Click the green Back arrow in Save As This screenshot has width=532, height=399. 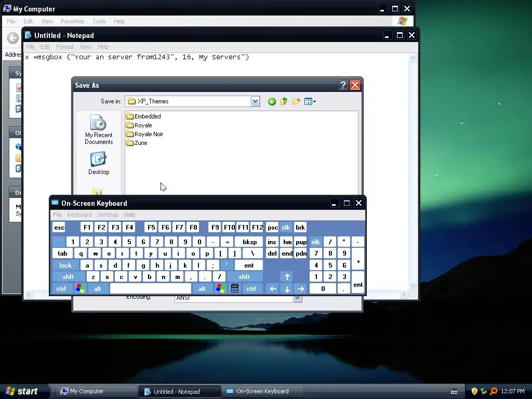[272, 101]
